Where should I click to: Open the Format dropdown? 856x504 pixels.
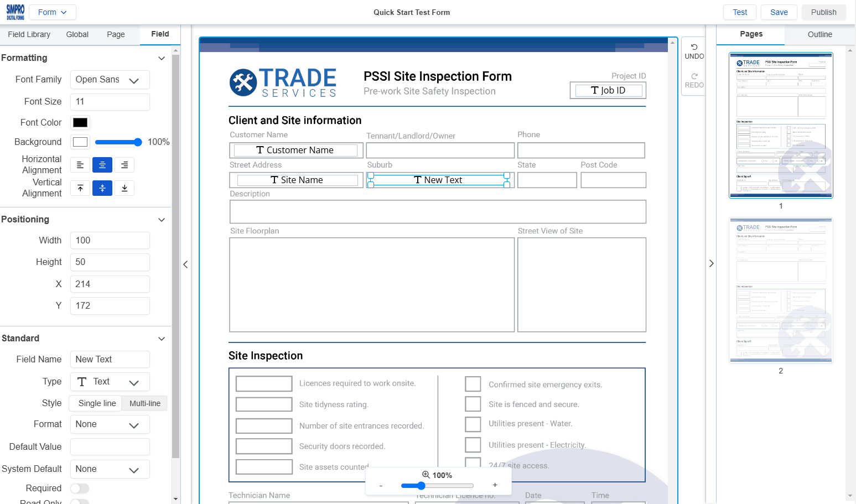tap(110, 424)
